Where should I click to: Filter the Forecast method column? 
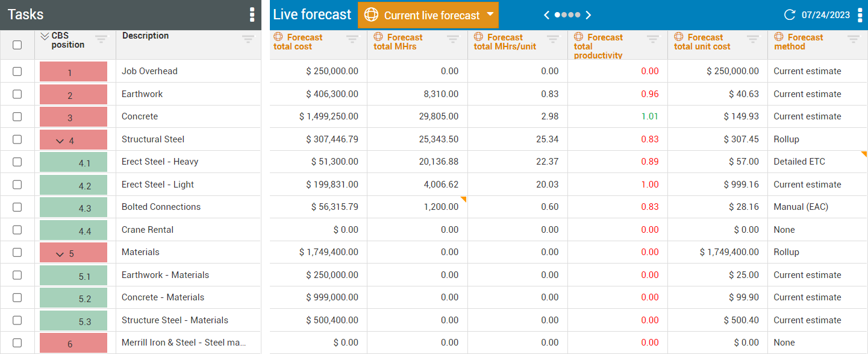[853, 39]
